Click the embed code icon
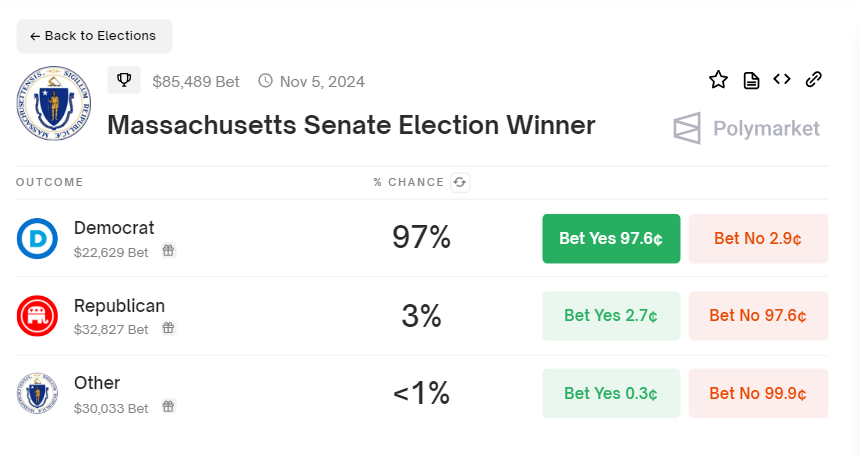This screenshot has width=859, height=457. [782, 79]
